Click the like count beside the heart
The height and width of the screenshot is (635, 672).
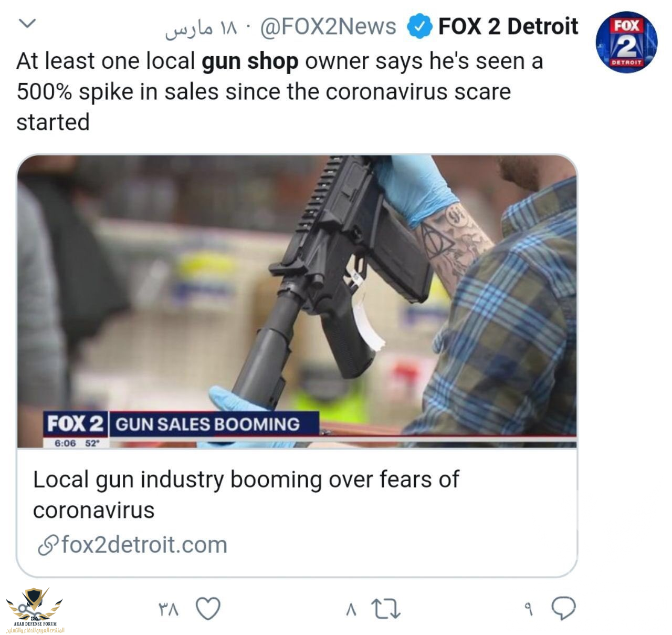click(x=169, y=609)
